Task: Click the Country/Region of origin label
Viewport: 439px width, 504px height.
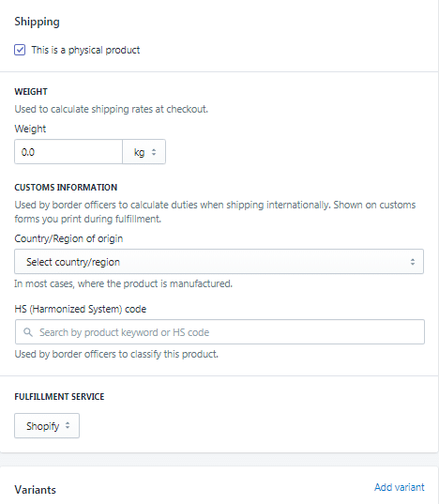Action: click(68, 238)
